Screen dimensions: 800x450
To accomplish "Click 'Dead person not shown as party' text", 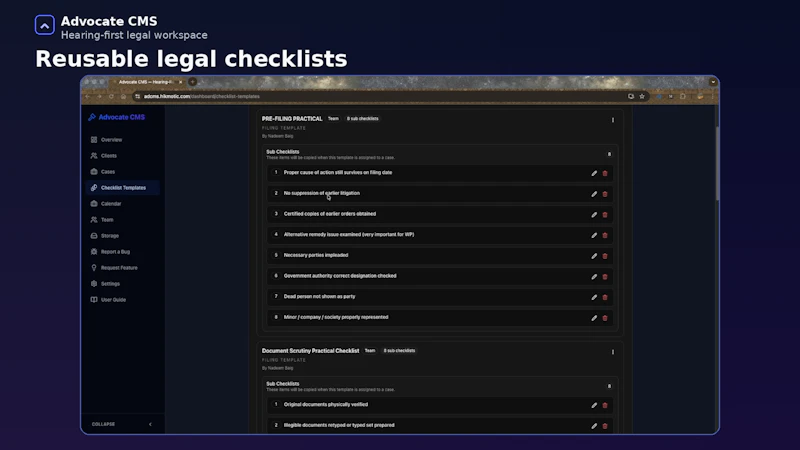I will 319,296.
